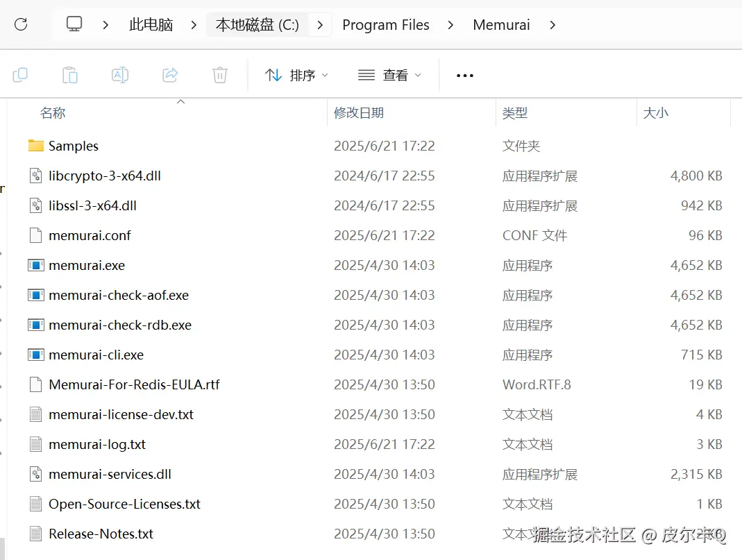Click the Memurai-For-Redis-EULA.rtf file name
Screen dimensions: 742x560
coord(134,384)
